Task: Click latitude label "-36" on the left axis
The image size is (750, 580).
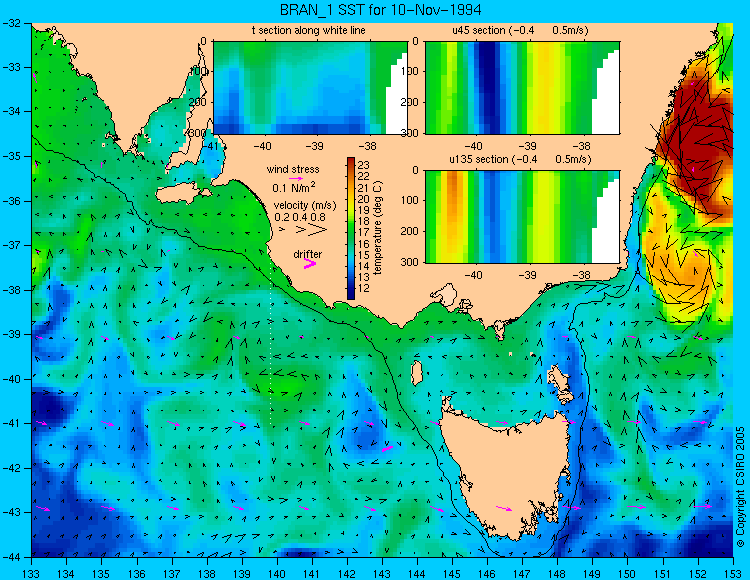Action: pos(11,201)
